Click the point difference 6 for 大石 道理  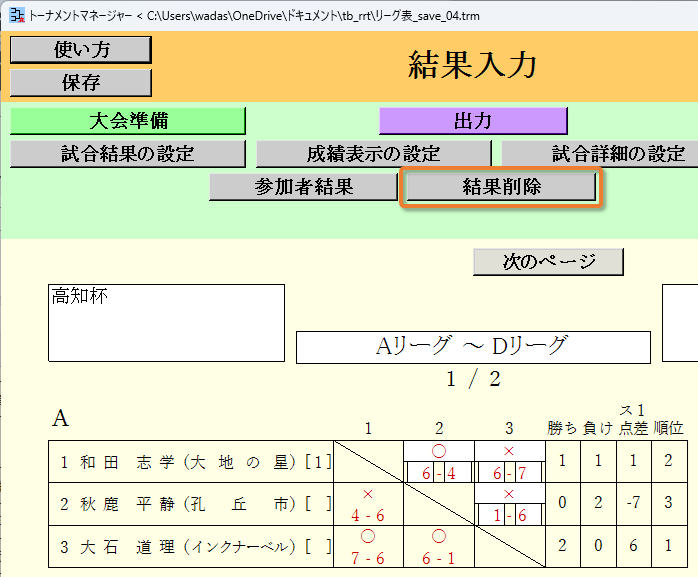633,546
